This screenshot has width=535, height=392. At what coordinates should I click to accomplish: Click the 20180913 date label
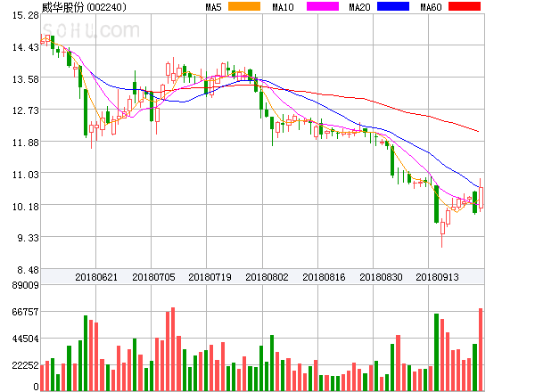(x=437, y=277)
